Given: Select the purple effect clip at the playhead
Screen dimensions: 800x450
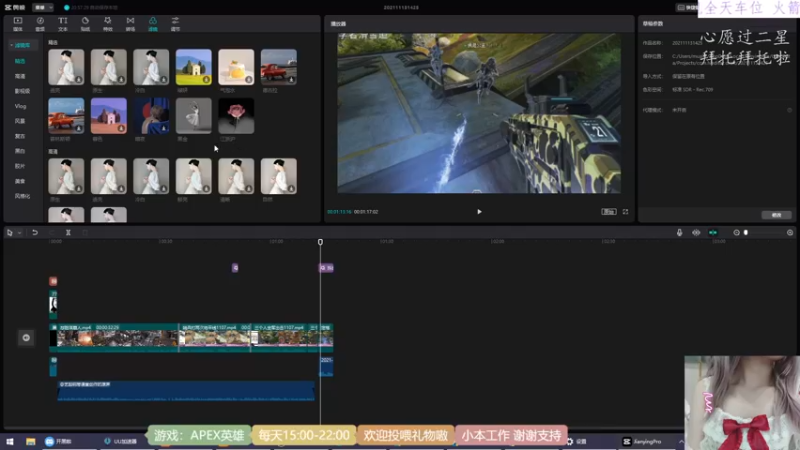Looking at the screenshot, I should click(x=327, y=268).
